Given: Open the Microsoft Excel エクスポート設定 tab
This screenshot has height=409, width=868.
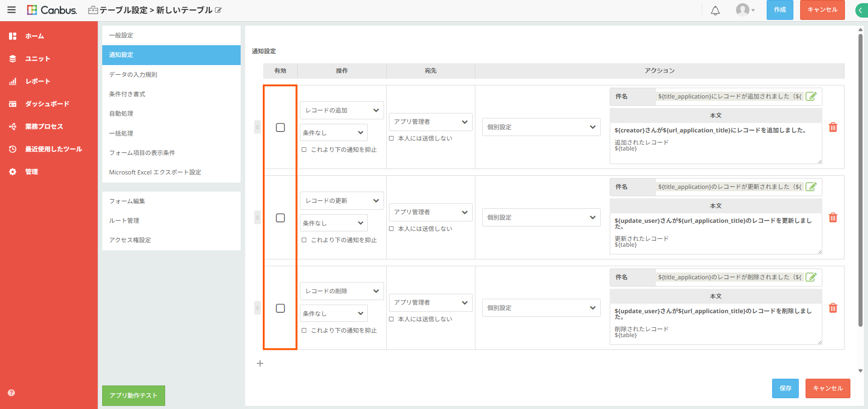Looking at the screenshot, I should coord(171,172).
